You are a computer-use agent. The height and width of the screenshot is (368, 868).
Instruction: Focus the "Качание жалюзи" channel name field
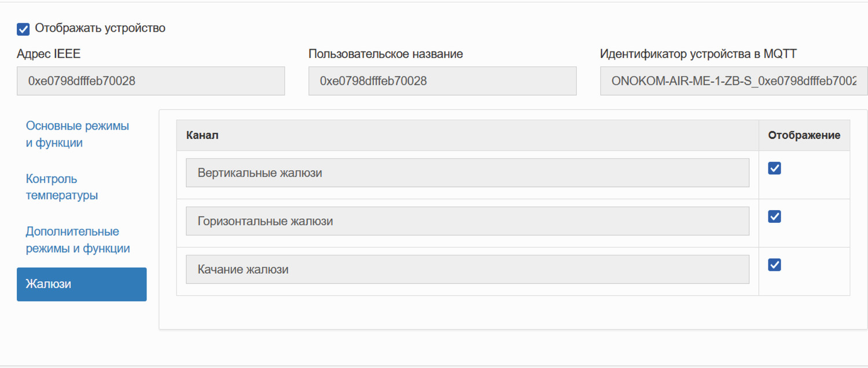tap(467, 270)
